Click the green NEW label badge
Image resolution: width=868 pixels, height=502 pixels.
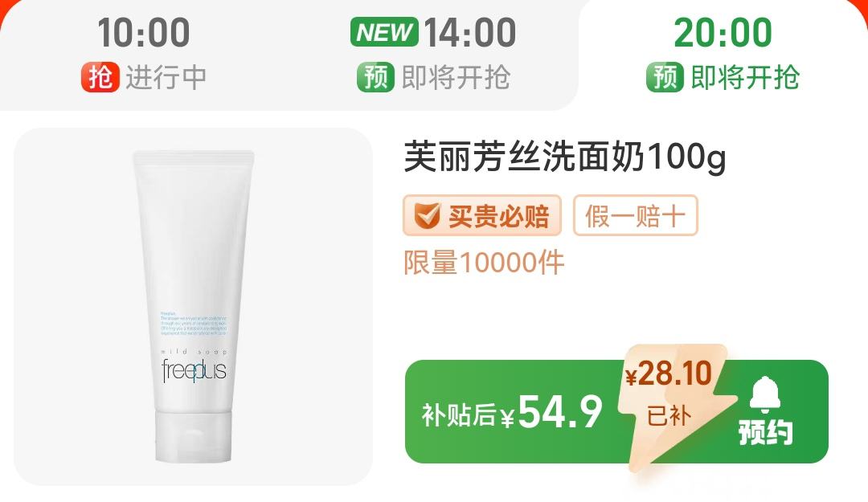tap(385, 32)
